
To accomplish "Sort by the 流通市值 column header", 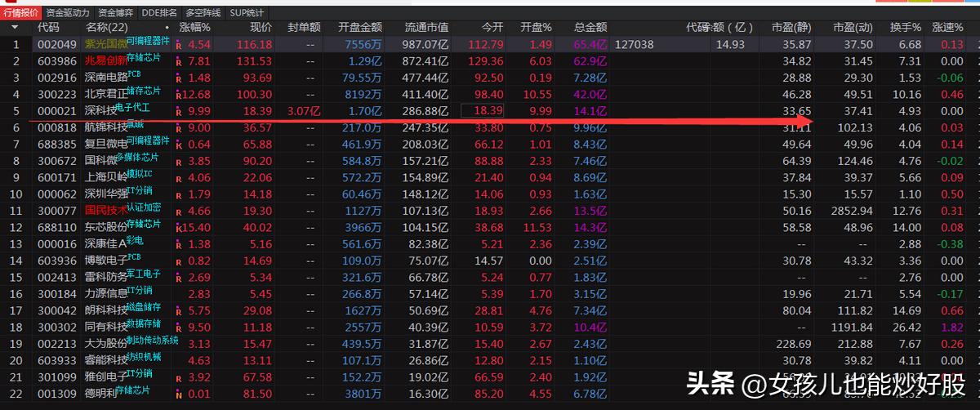I will [x=426, y=27].
